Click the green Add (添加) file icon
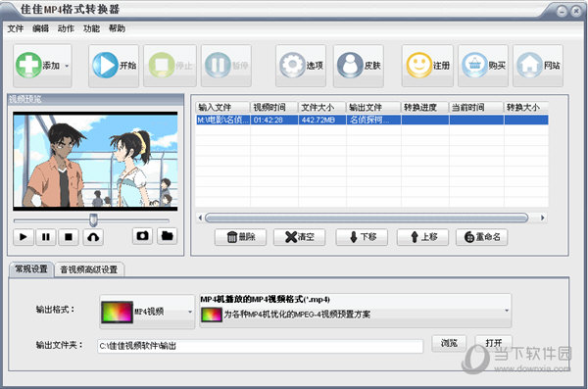The width and height of the screenshot is (588, 389). pos(28,66)
